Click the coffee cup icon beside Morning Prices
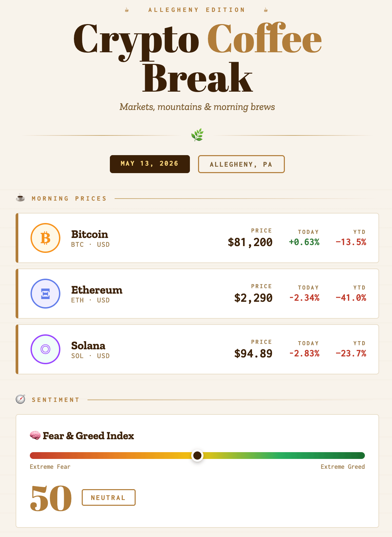 tap(20, 198)
